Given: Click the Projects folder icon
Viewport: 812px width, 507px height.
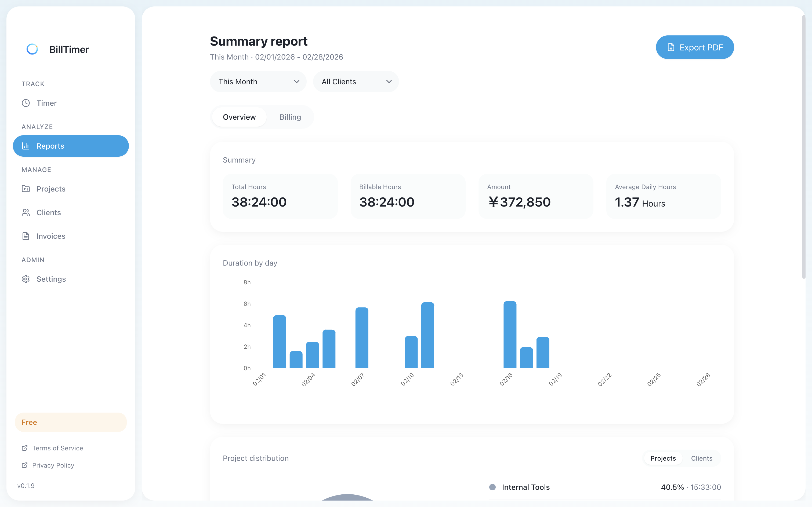Looking at the screenshot, I should [x=26, y=189].
